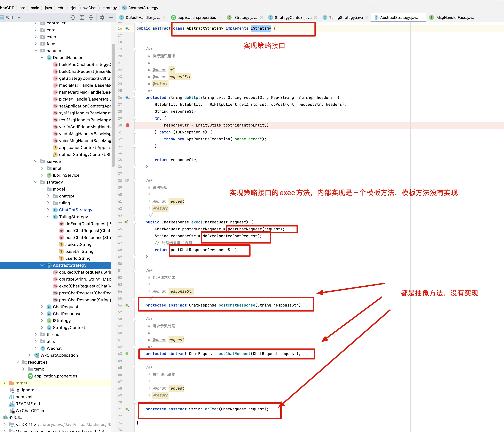Click the locate/select opened file crosshair icon
Screen dimensions: 504x432
click(x=73, y=17)
